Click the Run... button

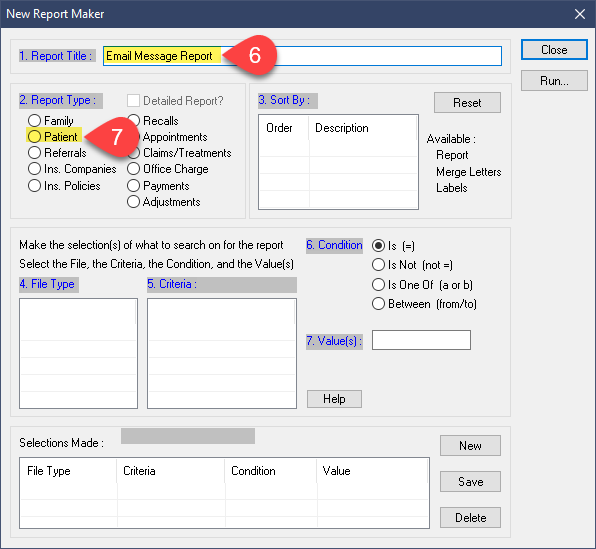click(554, 81)
